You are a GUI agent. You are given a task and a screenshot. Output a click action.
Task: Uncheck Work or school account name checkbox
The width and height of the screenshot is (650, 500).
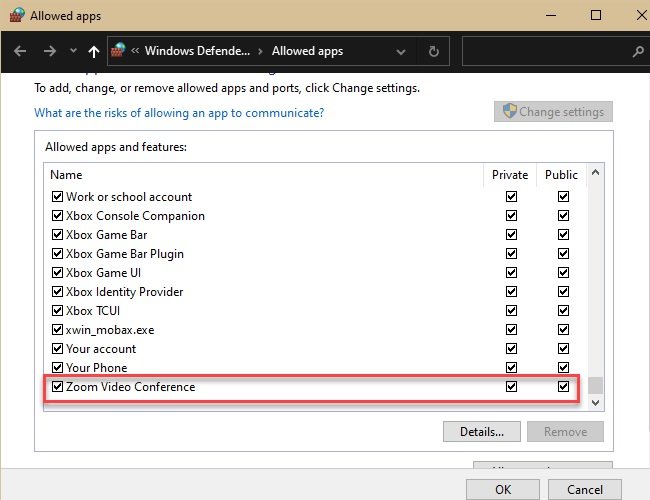[x=57, y=197]
